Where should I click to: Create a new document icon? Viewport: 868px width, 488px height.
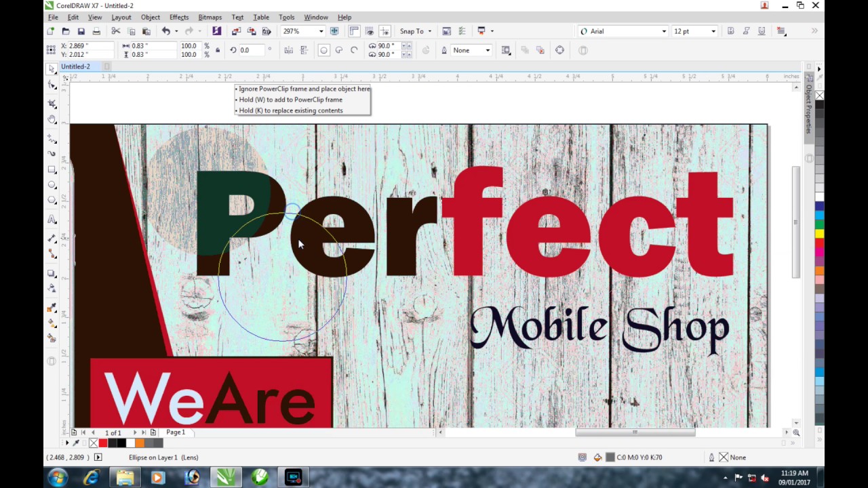point(50,31)
